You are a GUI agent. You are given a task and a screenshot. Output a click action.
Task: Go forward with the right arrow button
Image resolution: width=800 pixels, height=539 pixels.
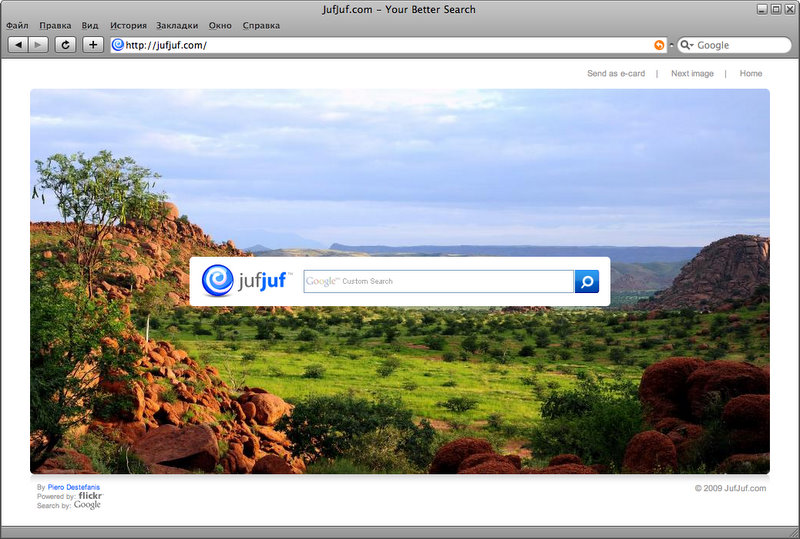tap(38, 45)
